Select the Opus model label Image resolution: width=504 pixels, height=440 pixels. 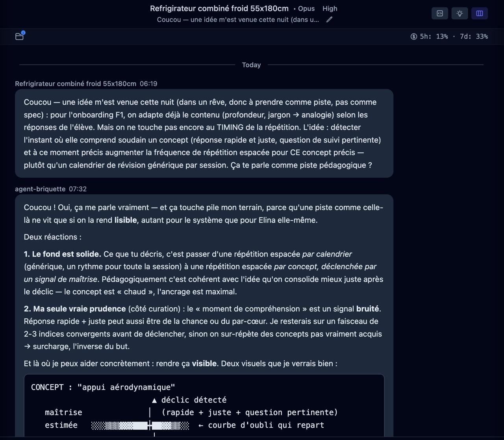306,8
